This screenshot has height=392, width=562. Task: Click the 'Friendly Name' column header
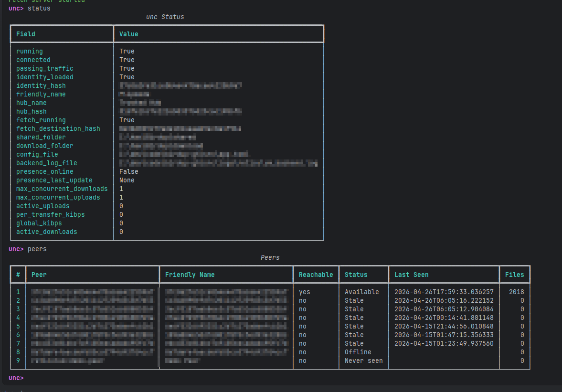(190, 275)
